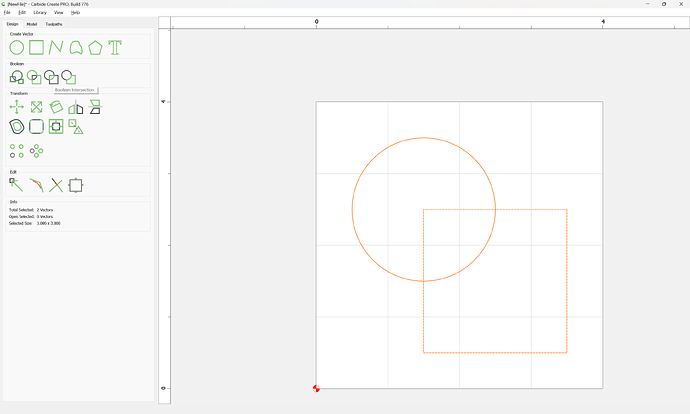Open the Scale transform tool
The width and height of the screenshot is (690, 414).
tap(37, 107)
